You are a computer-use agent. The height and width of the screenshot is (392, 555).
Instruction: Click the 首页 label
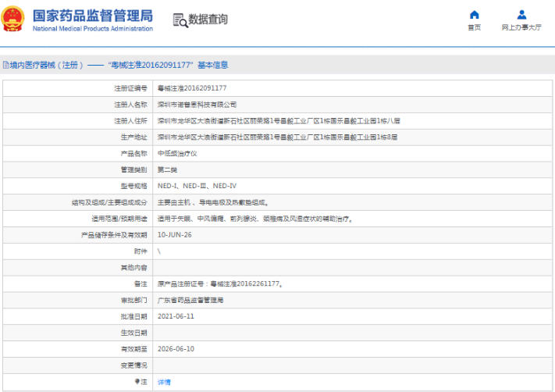pos(475,27)
